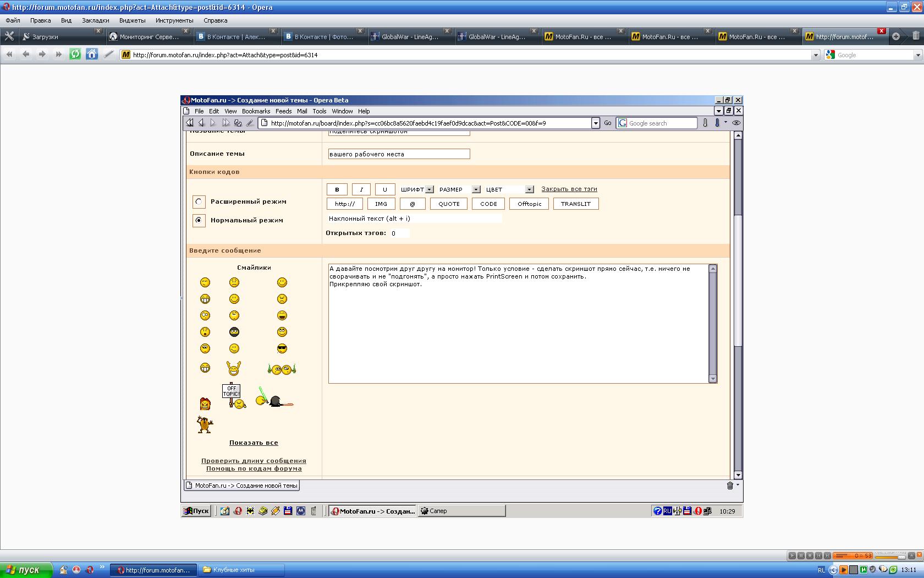
Task: Click the sunglasses smiley in image
Action: pyautogui.click(x=282, y=348)
